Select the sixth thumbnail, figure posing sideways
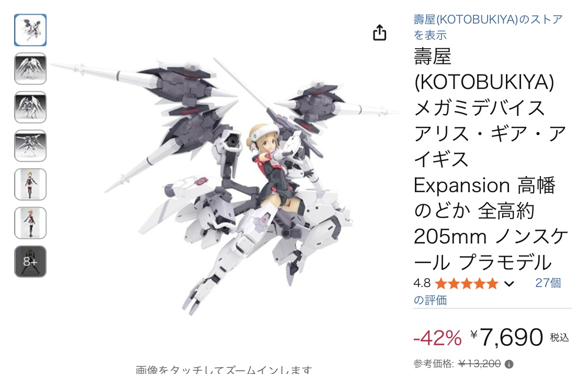 [x=30, y=223]
